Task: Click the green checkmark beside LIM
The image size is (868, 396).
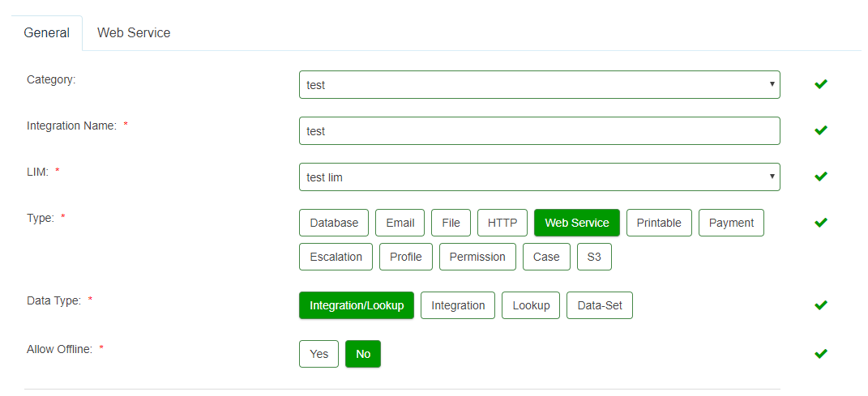Action: coord(820,176)
